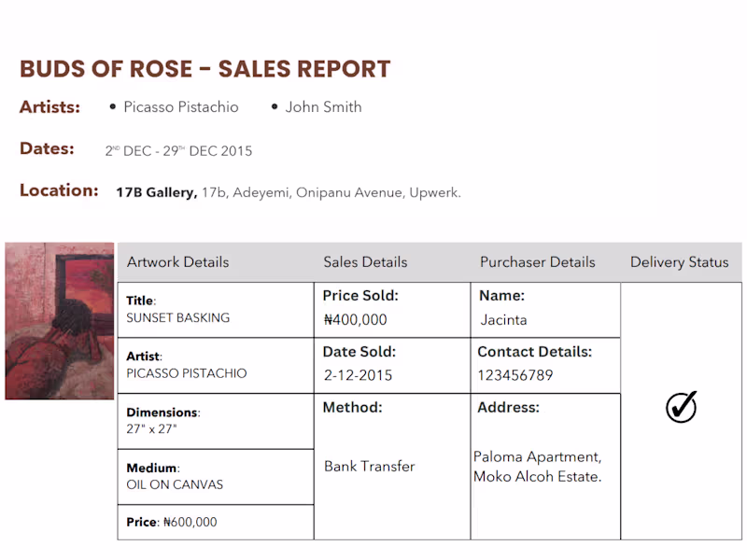Screen dimensions: 747x560
Task: Click the Artwork Details column header
Action: tap(177, 262)
